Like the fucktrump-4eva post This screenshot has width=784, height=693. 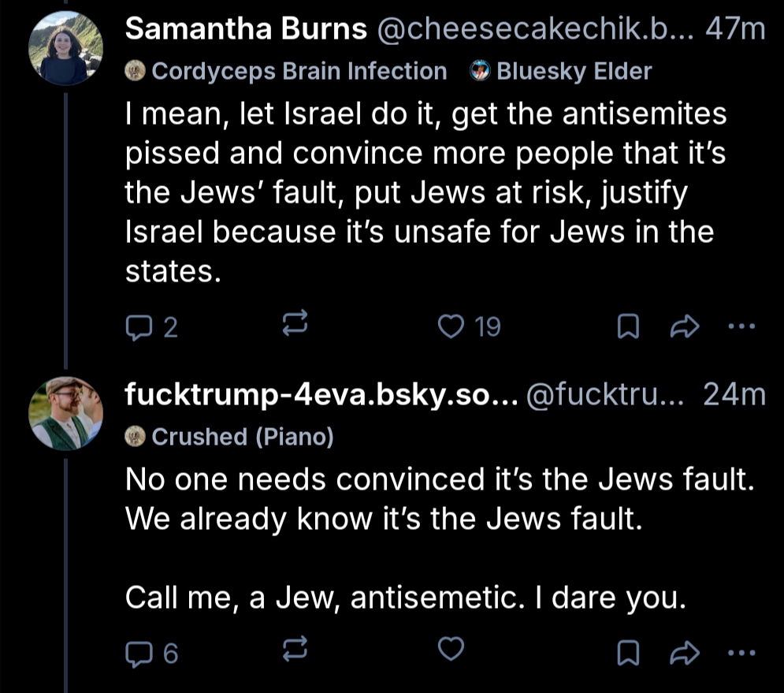click(451, 650)
